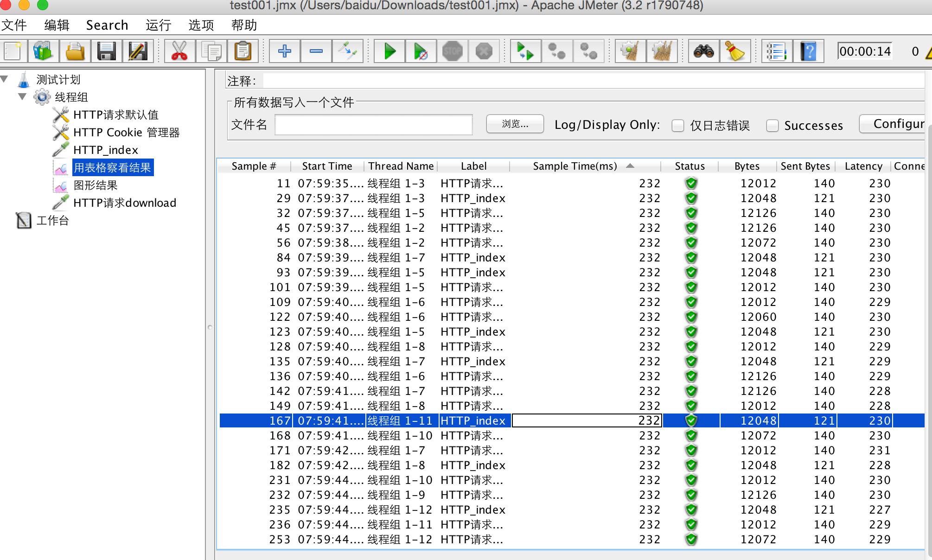Sort by Bytes column header

(747, 166)
